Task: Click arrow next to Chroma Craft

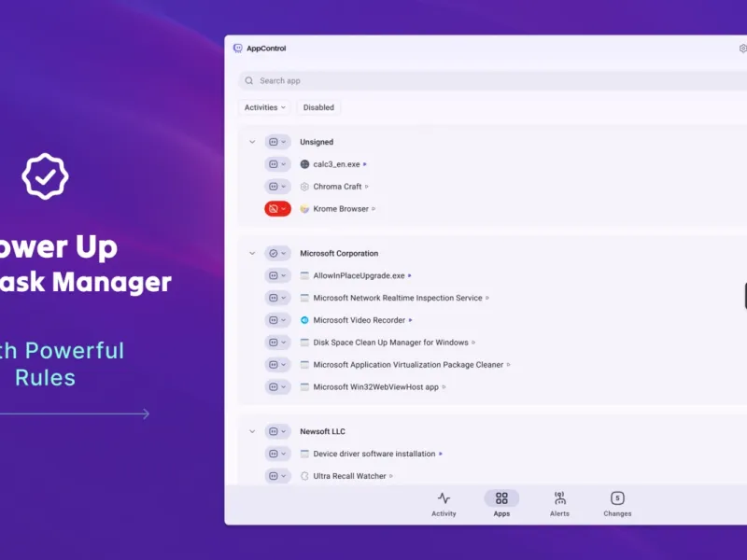Action: (x=367, y=187)
